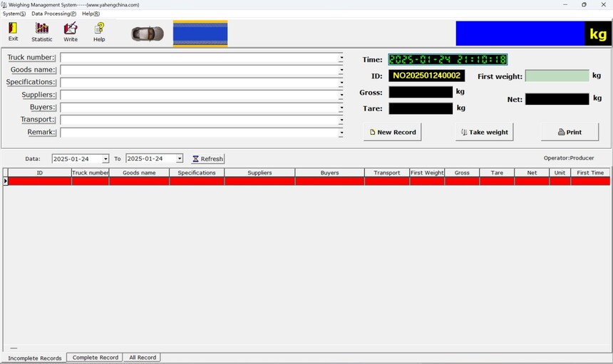Image resolution: width=613 pixels, height=364 pixels.
Task: Open Help from the toolbar
Action: [x=99, y=31]
